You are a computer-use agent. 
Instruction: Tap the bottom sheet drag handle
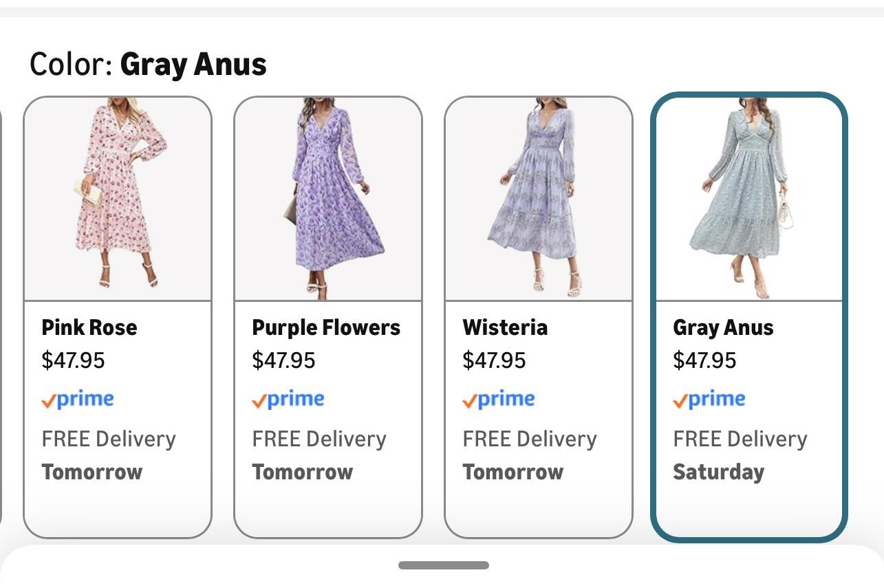click(x=444, y=565)
